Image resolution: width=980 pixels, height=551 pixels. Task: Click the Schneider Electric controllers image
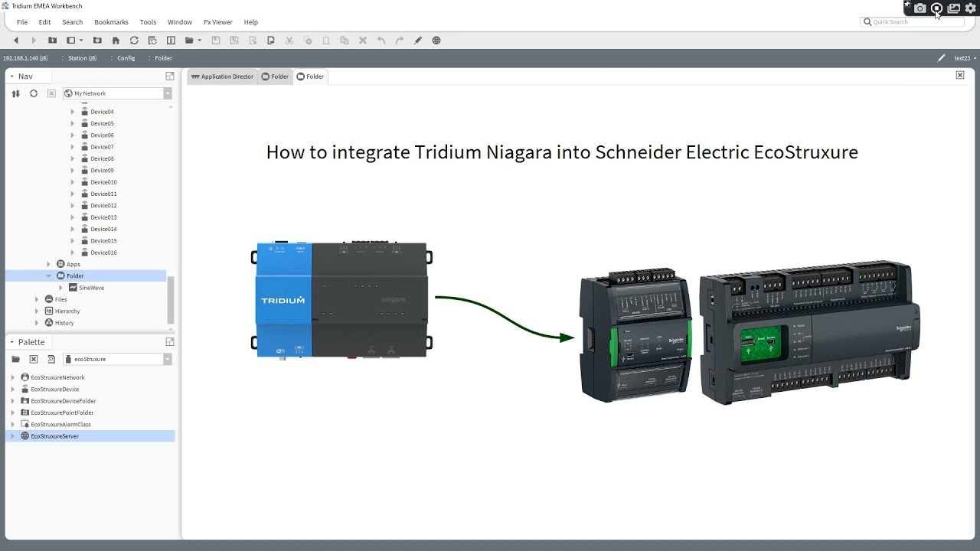point(750,332)
